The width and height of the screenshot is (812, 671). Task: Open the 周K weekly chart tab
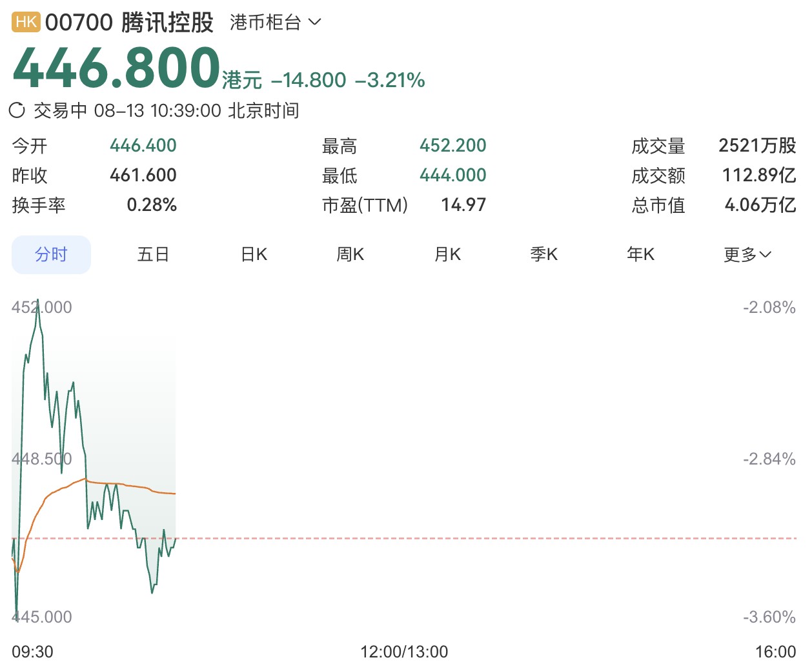click(x=350, y=255)
